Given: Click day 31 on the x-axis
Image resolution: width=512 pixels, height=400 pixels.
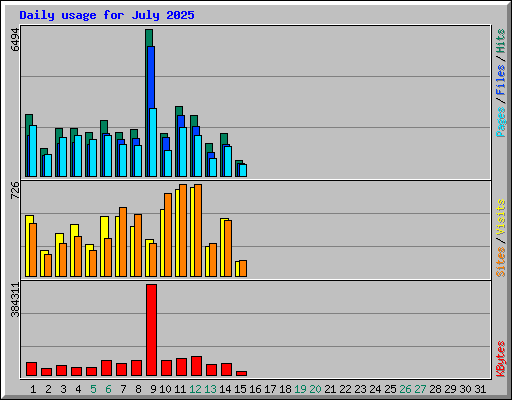Looking at the screenshot, I should click(x=480, y=389).
